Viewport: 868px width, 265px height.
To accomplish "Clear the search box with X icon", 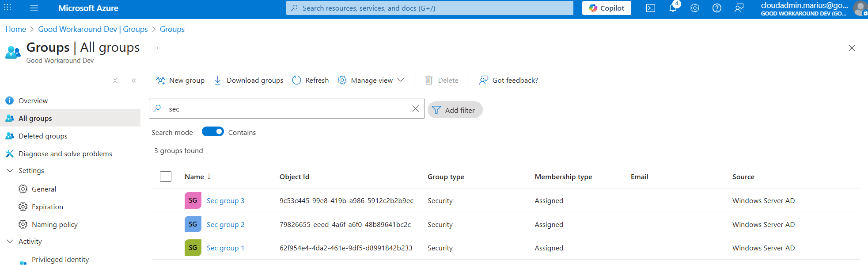I will click(415, 109).
